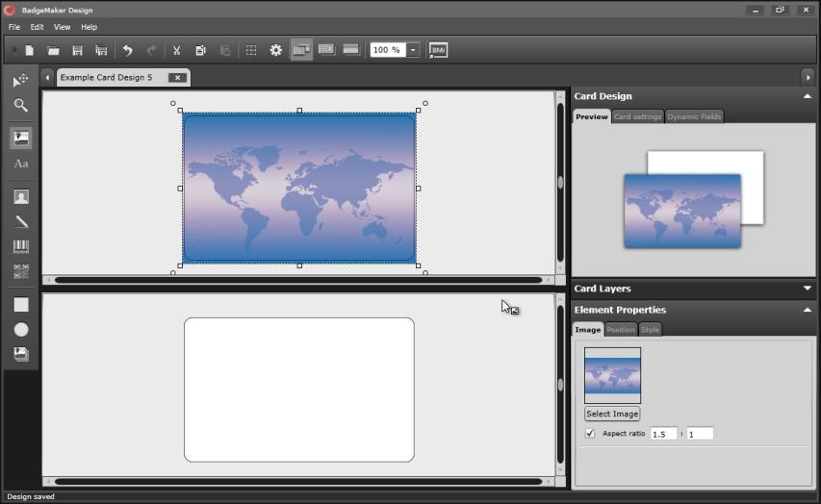The width and height of the screenshot is (821, 504).
Task: Open the zoom percentage dropdown arrow
Action: pyautogui.click(x=413, y=50)
